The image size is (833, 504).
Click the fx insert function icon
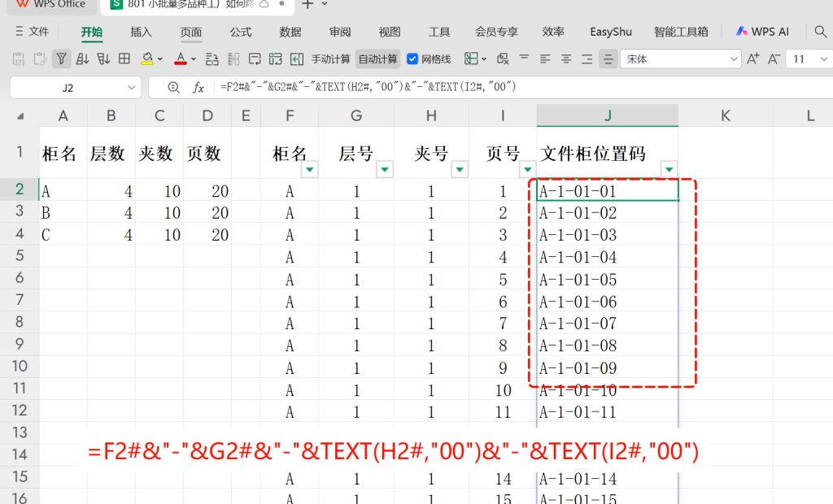click(x=198, y=88)
